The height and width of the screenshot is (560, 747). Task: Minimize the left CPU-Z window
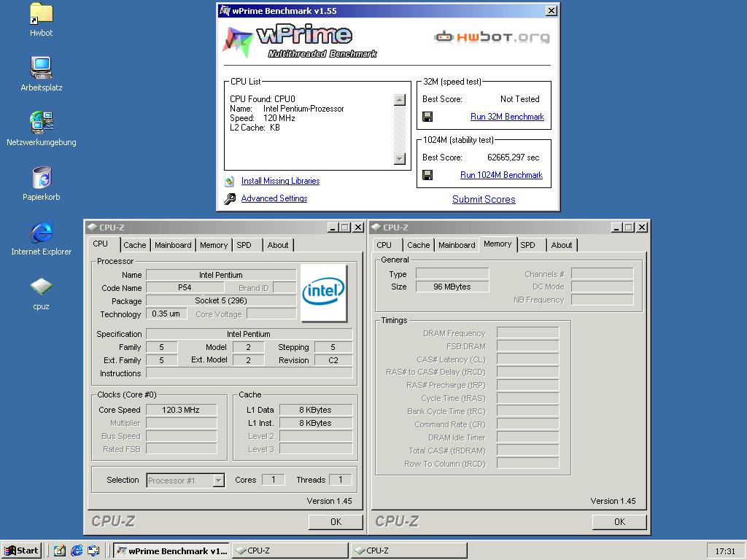tap(333, 227)
